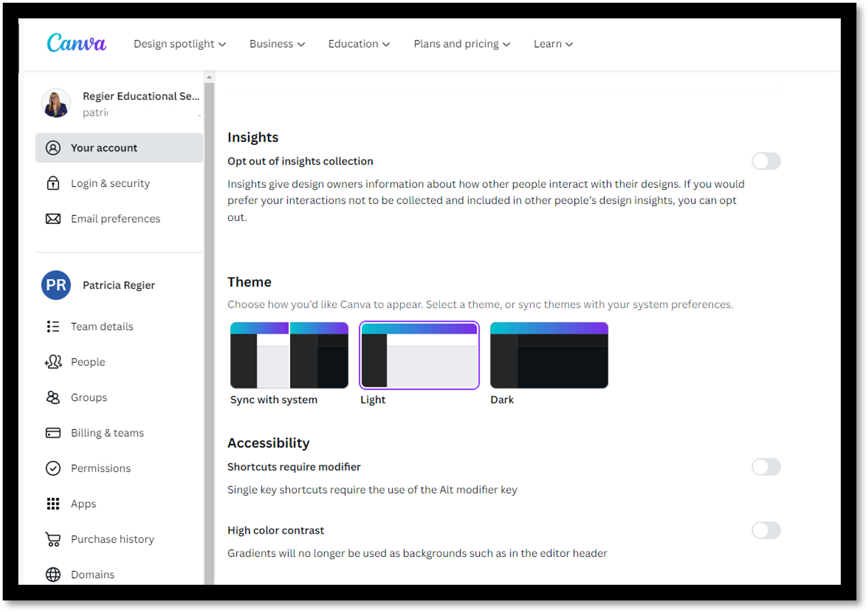Click the PR team avatar circle

pos(56,285)
